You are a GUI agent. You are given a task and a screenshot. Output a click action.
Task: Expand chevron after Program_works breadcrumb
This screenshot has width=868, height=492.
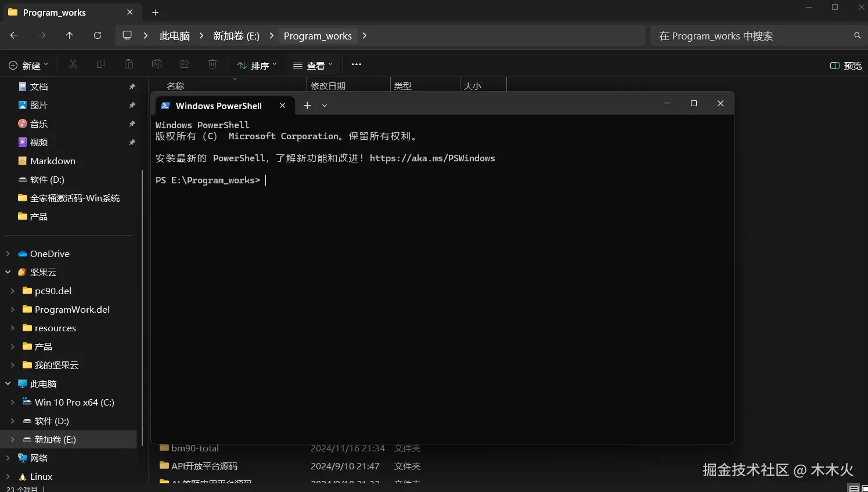click(x=365, y=35)
